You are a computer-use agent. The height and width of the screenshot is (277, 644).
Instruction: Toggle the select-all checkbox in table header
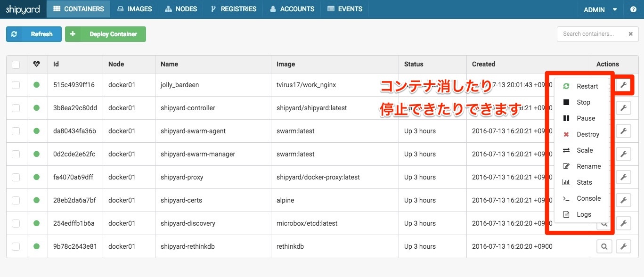pyautogui.click(x=16, y=65)
